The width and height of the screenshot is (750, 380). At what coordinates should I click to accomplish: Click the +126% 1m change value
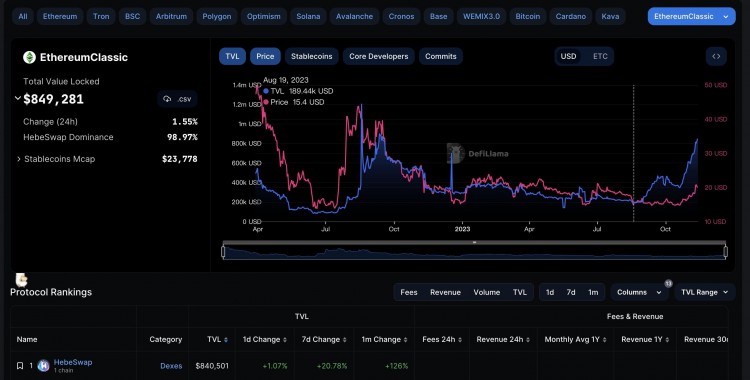[397, 366]
